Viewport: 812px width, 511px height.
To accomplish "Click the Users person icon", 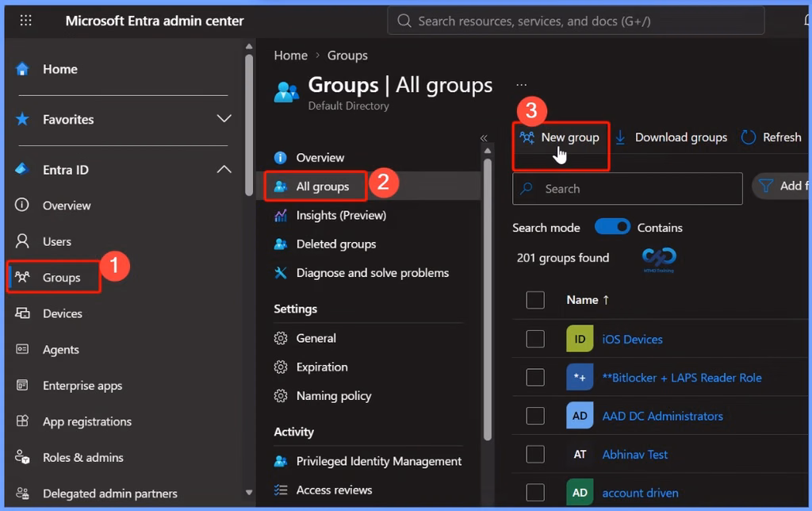I will 22,241.
